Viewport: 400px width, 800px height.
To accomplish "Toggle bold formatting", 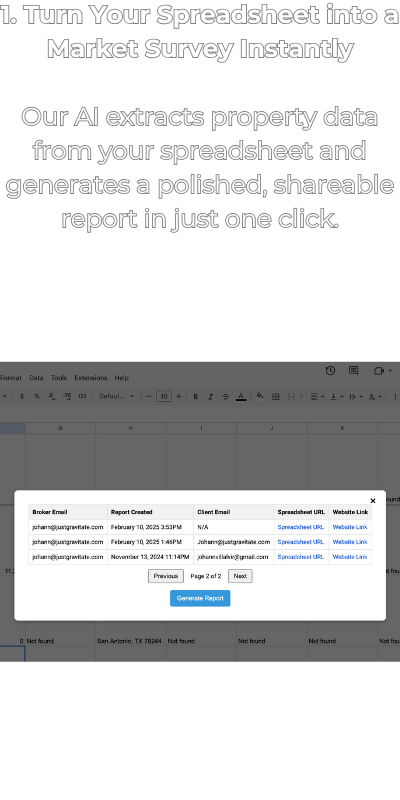I will point(195,396).
